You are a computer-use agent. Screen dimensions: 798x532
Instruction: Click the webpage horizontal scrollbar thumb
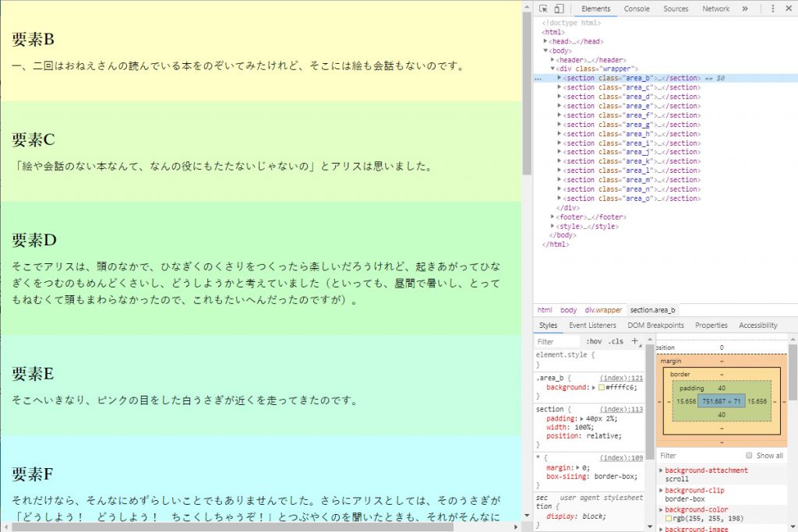tap(232, 527)
